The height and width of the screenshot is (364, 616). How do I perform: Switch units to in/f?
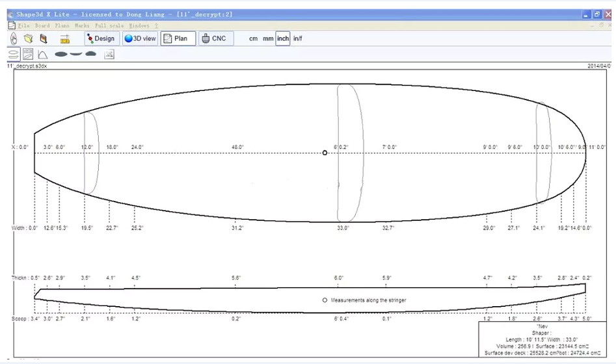click(x=298, y=39)
